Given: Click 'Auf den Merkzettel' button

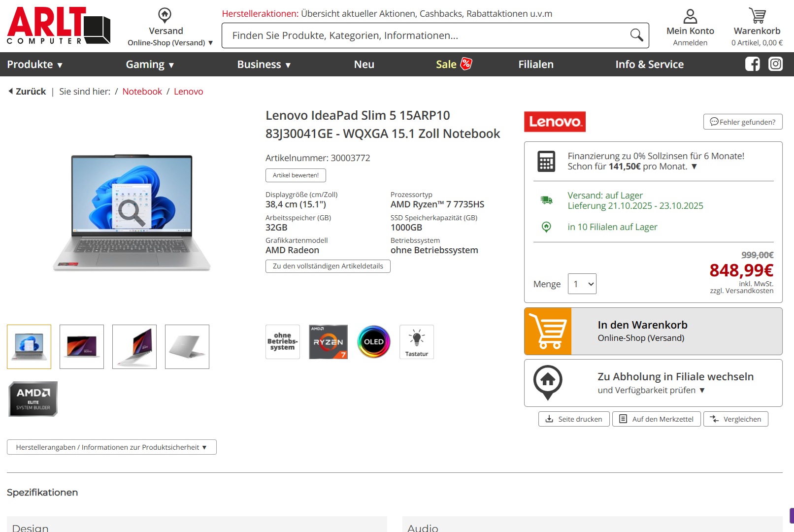Looking at the screenshot, I should click(657, 419).
